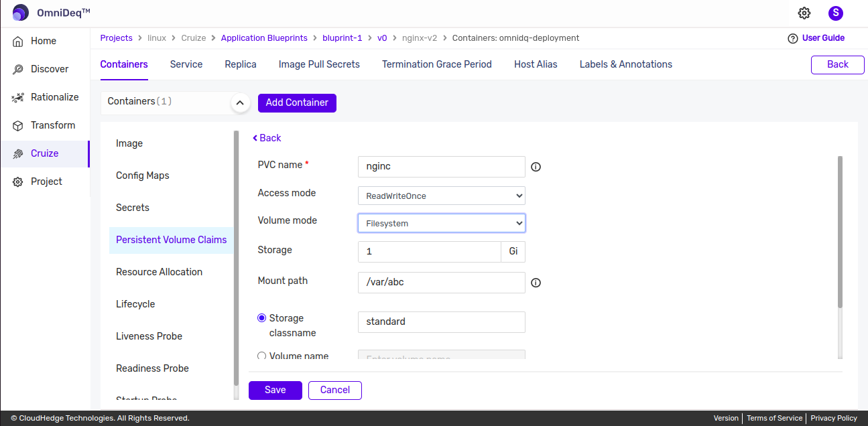Open the settings gear icon
868x426 pixels.
click(x=804, y=13)
